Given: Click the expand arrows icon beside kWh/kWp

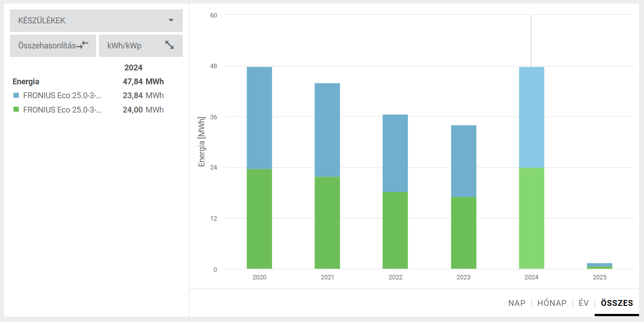Looking at the screenshot, I should point(169,45).
